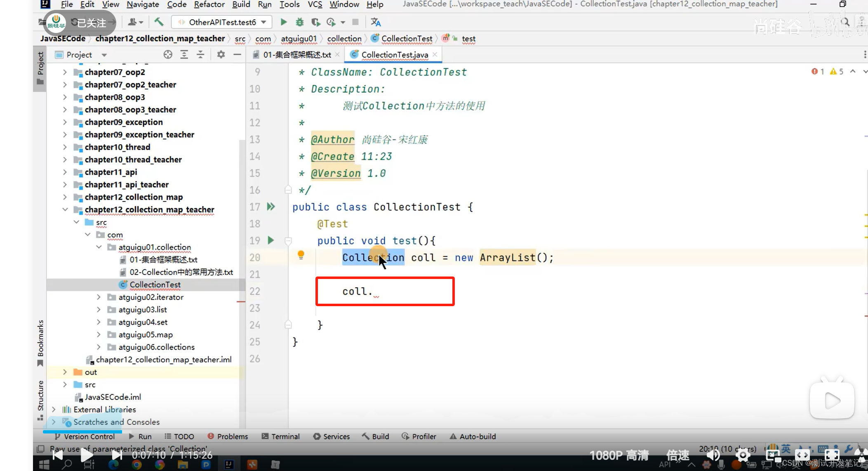Screen dimensions: 868x471
Task: Click the locate-in-project target icon
Action: 168,54
